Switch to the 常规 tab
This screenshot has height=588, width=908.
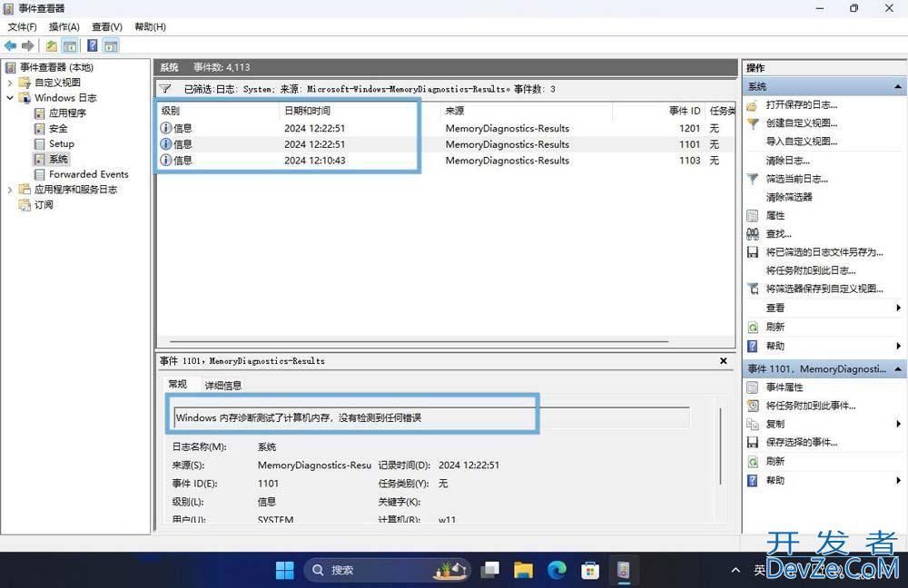(x=178, y=384)
